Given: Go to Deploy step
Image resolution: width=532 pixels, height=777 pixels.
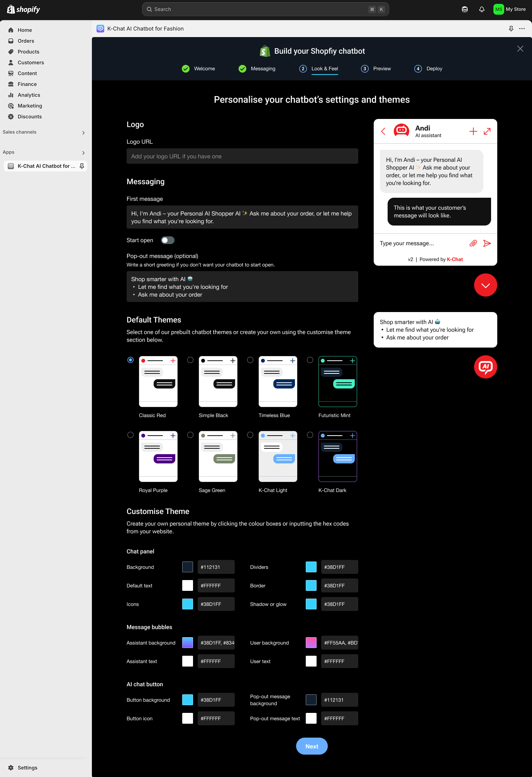Looking at the screenshot, I should point(429,69).
